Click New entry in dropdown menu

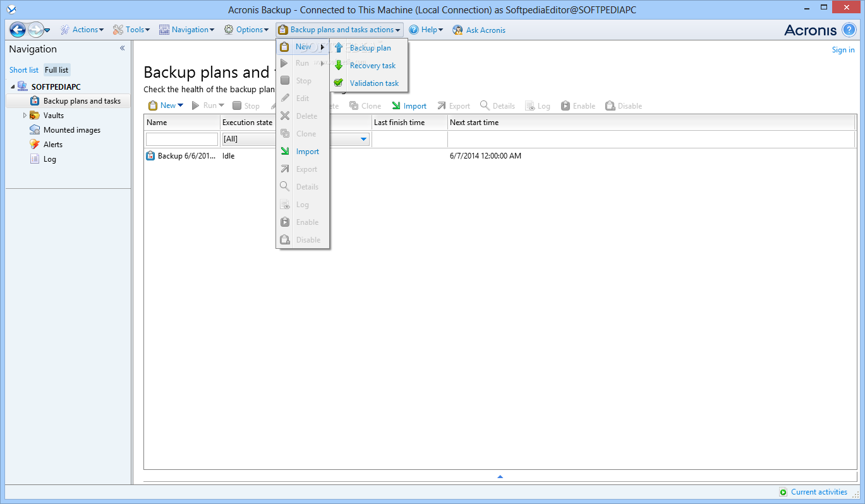click(x=303, y=47)
